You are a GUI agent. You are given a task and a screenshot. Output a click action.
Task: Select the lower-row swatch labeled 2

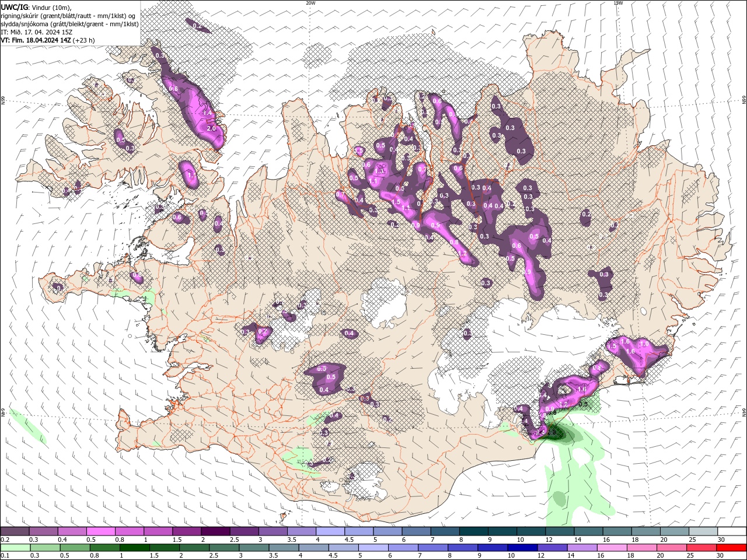[194, 548]
